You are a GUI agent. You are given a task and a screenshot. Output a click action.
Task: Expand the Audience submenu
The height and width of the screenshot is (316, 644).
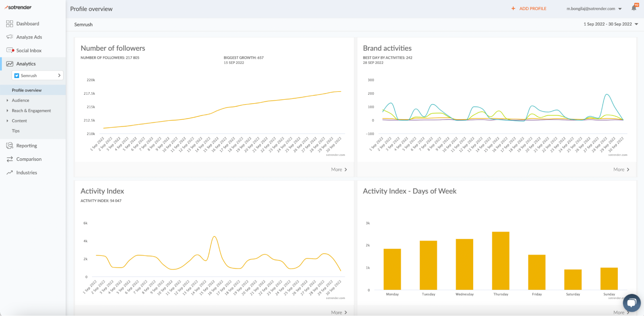[x=20, y=100]
